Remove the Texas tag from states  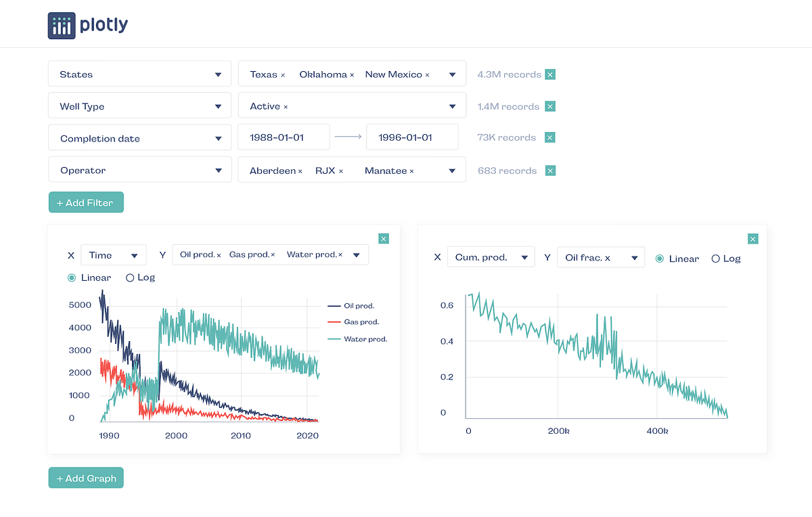[x=283, y=75]
